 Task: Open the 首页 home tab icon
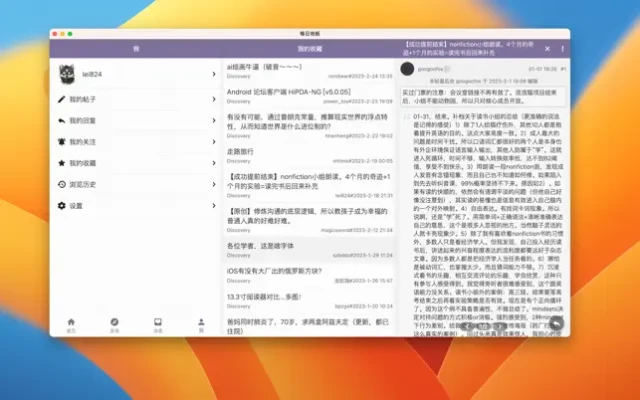click(70, 324)
